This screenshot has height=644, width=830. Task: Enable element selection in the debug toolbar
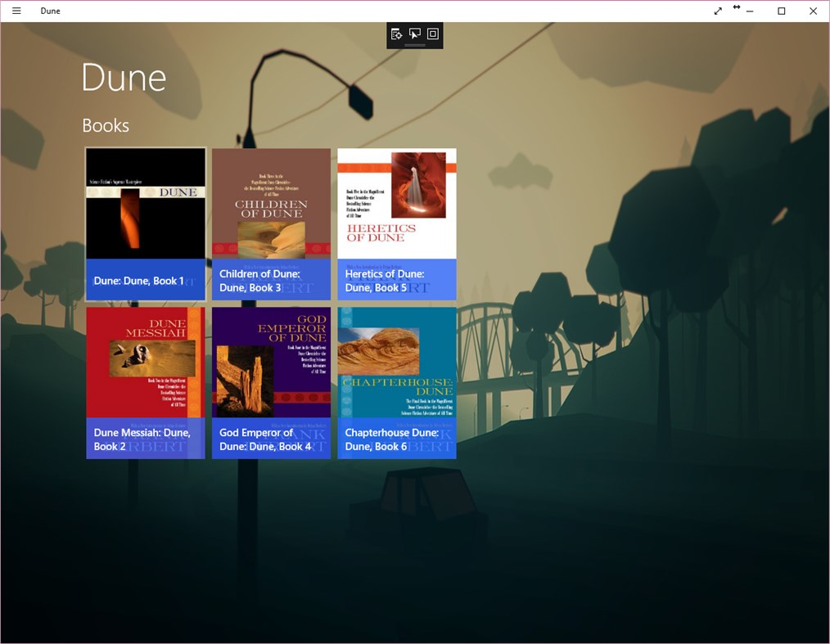pos(414,34)
